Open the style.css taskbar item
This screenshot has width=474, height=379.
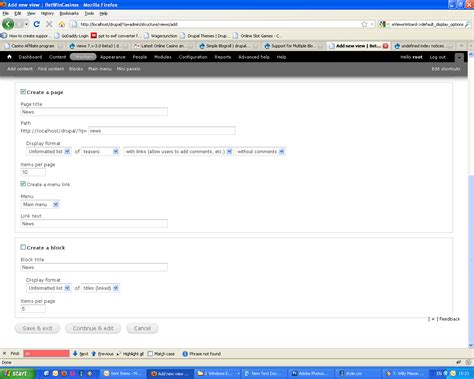tap(358, 374)
